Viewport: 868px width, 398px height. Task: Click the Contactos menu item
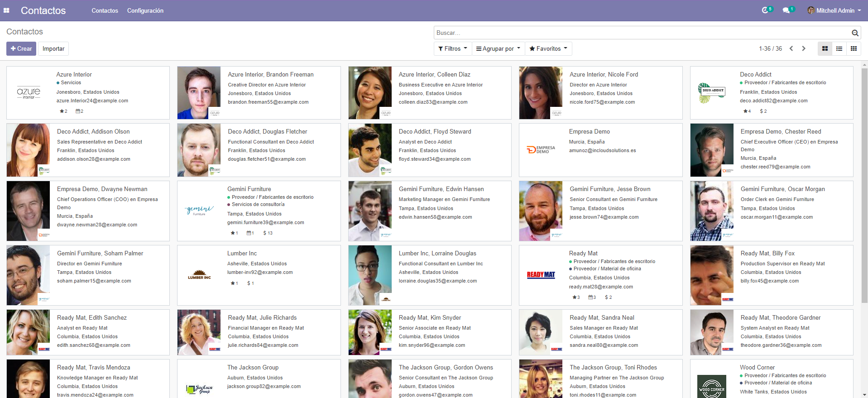click(105, 10)
